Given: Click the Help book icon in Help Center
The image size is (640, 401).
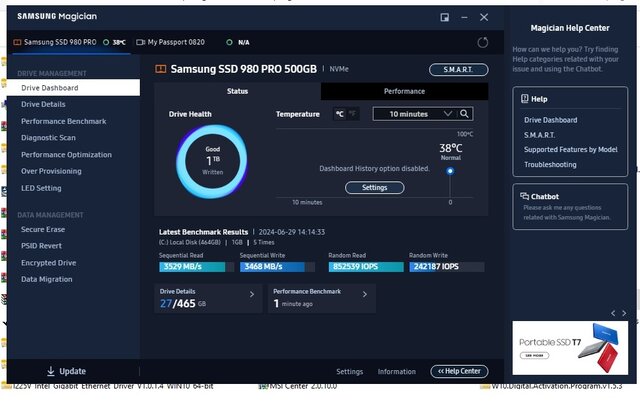Looking at the screenshot, I should tap(524, 99).
